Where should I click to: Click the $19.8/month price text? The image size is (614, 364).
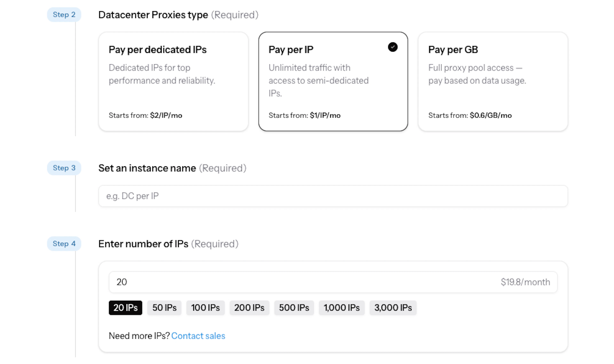point(525,282)
